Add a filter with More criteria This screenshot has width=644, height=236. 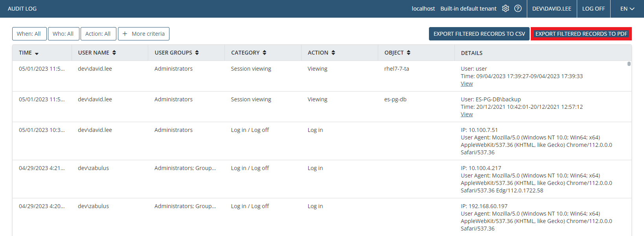tap(144, 34)
